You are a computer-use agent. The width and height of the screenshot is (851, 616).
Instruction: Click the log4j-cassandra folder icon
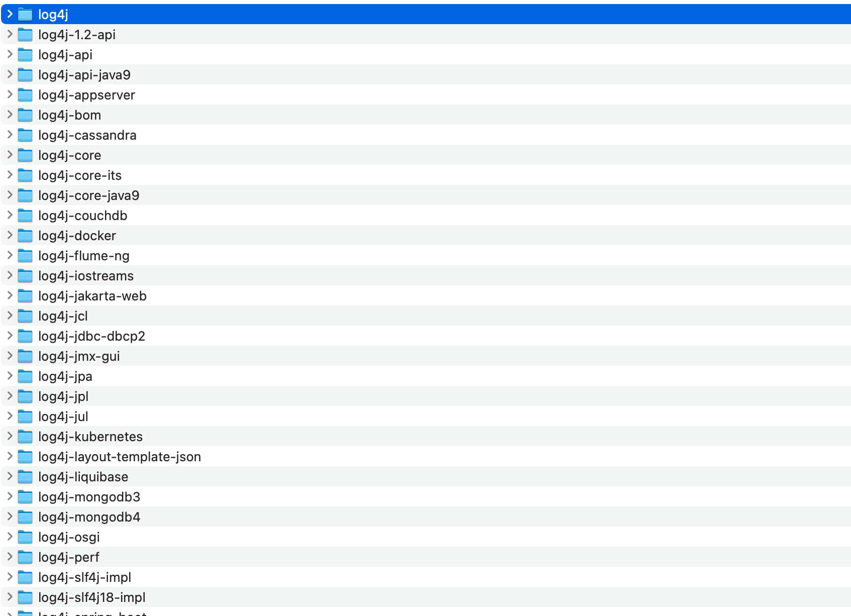click(25, 135)
